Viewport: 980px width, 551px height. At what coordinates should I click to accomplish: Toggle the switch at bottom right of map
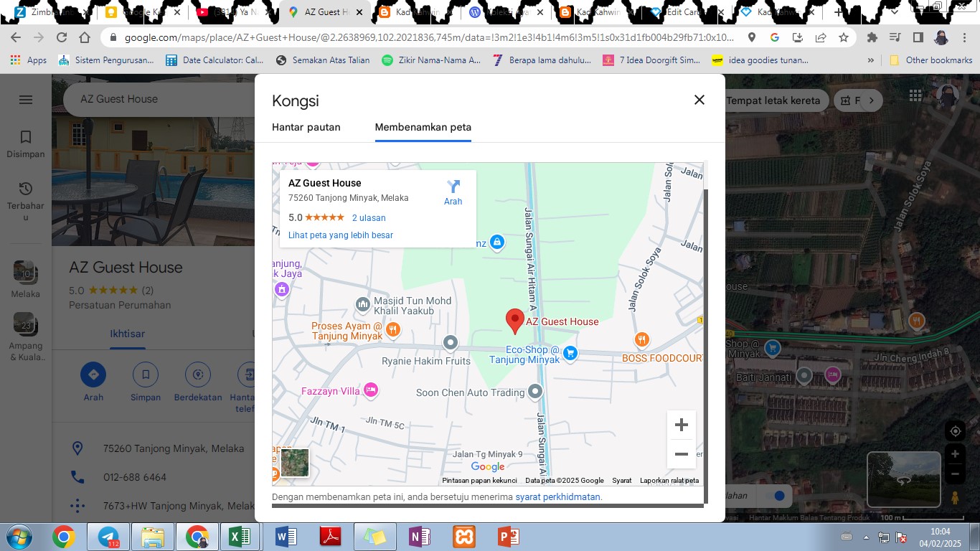tap(773, 496)
